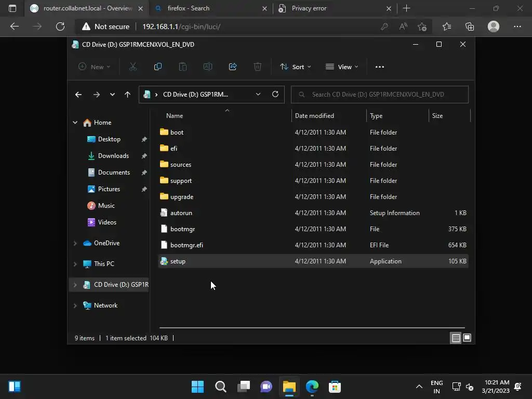
Task: Open the Sort dropdown menu
Action: [x=295, y=67]
